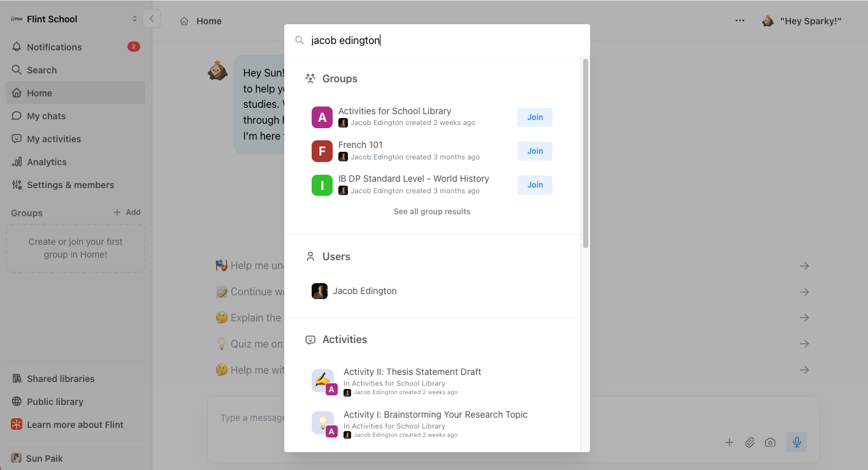Join the Activities for School Library group
The height and width of the screenshot is (470, 868).
[535, 117]
